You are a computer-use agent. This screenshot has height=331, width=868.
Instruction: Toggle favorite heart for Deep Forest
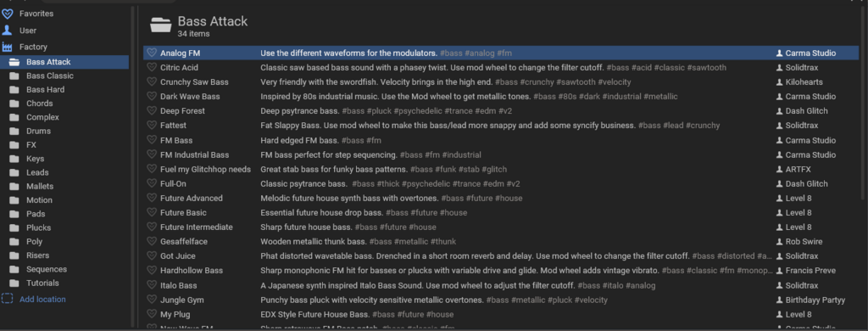(x=152, y=111)
